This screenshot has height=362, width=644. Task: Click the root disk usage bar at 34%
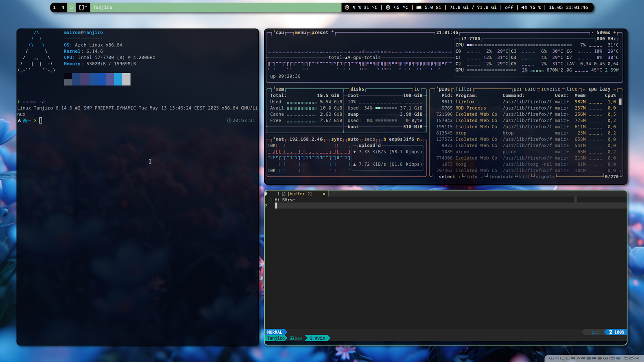click(x=386, y=108)
